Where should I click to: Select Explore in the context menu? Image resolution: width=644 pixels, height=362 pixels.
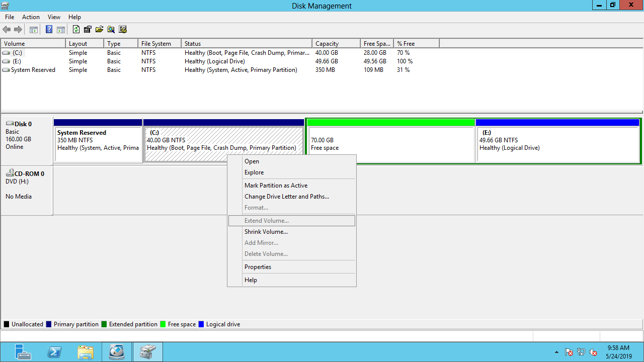[254, 172]
